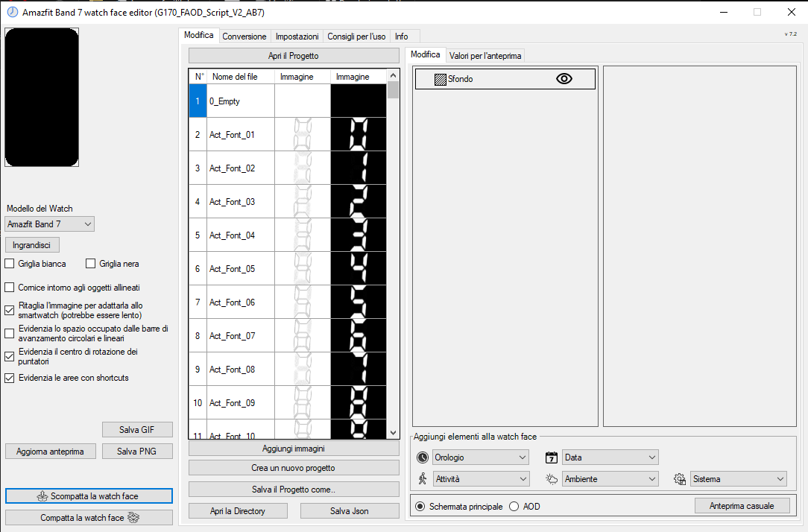Click the clock icon beside Orologio
Image resolution: width=808 pixels, height=532 pixels.
pyautogui.click(x=423, y=457)
